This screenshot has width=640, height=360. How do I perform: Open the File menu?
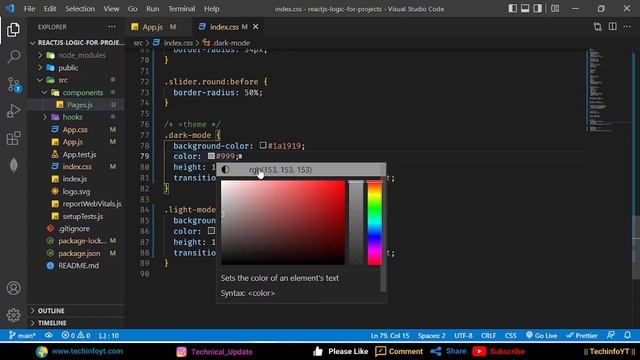point(29,9)
